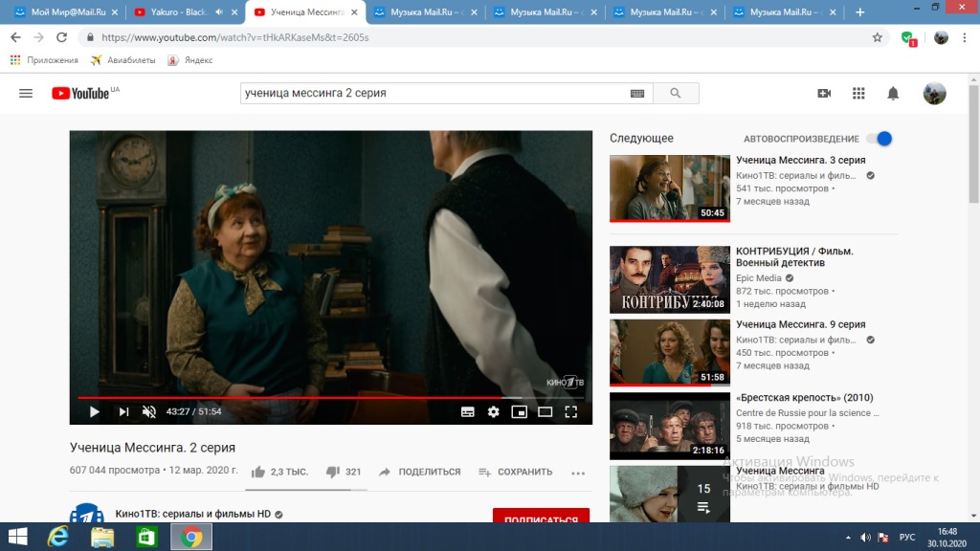Screen dimensions: 980x551
Task: Change the РУС input language
Action: coord(907,538)
